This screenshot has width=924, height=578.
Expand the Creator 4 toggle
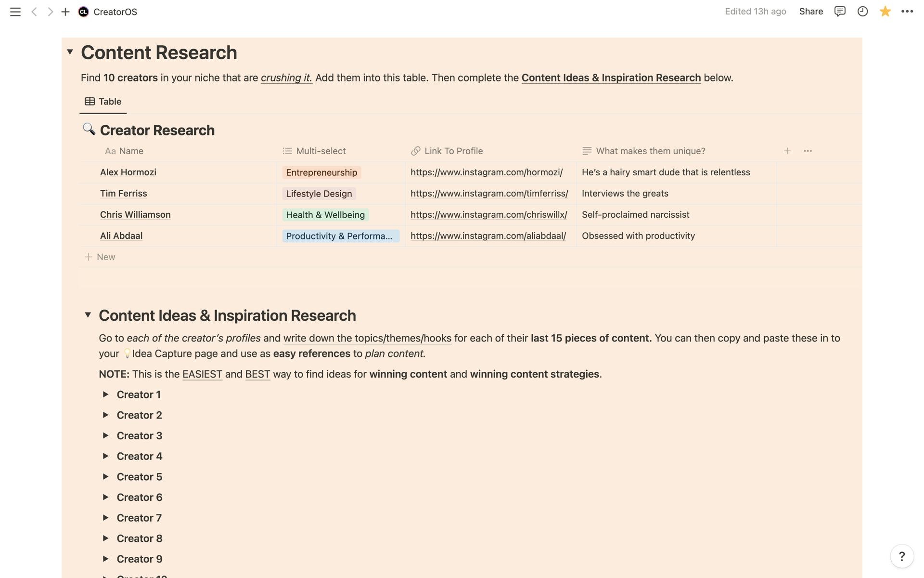pos(105,456)
